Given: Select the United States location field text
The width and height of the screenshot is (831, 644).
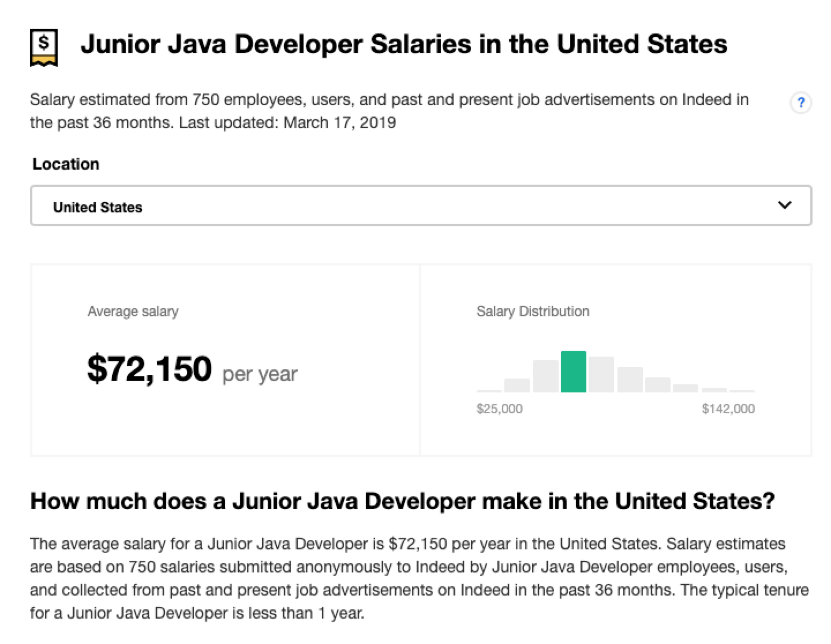Looking at the screenshot, I should click(x=98, y=207).
